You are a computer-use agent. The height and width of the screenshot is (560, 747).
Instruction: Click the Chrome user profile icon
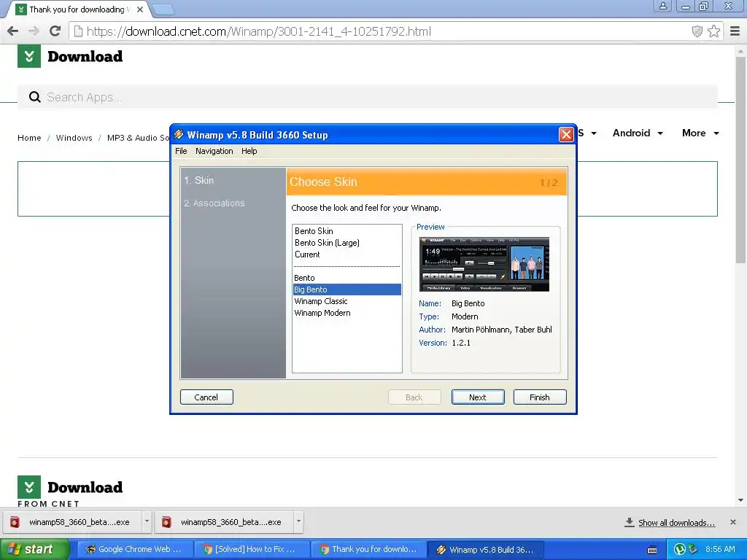point(662,6)
